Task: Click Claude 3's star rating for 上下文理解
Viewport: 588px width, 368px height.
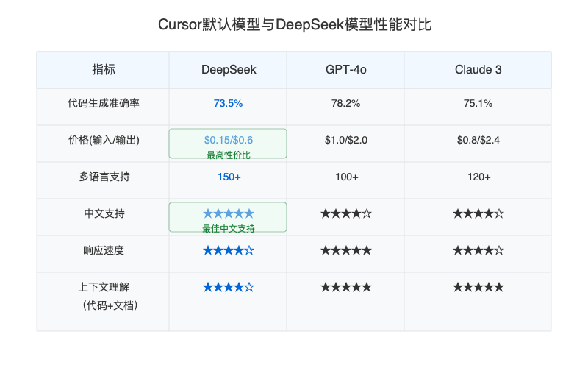Action: 478,287
